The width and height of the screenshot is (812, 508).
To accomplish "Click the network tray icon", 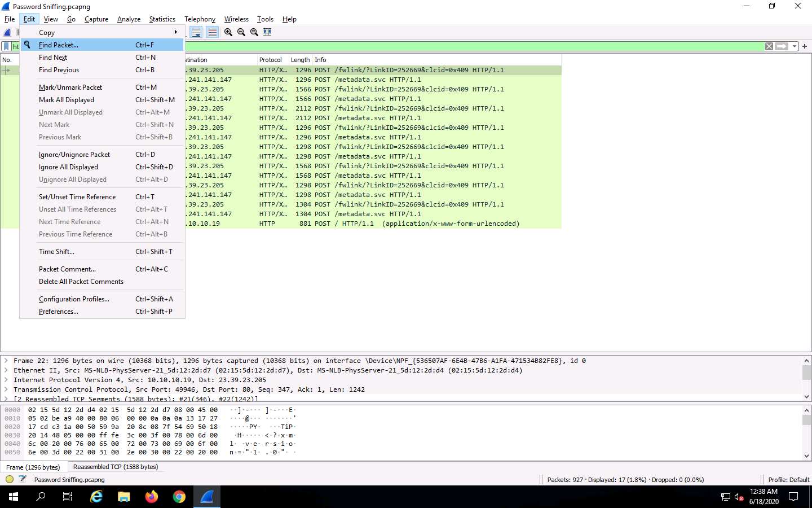I will pyautogui.click(x=726, y=497).
